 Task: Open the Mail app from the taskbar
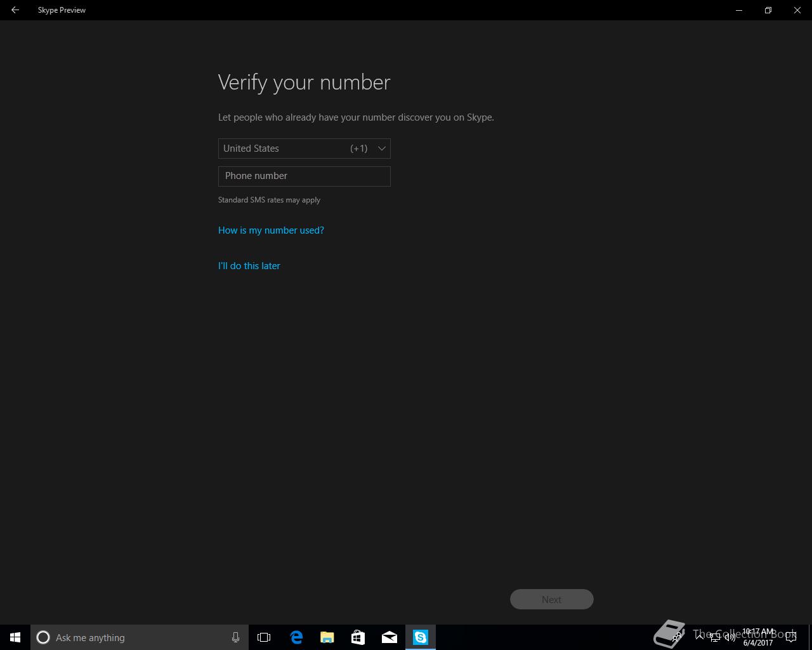point(390,637)
